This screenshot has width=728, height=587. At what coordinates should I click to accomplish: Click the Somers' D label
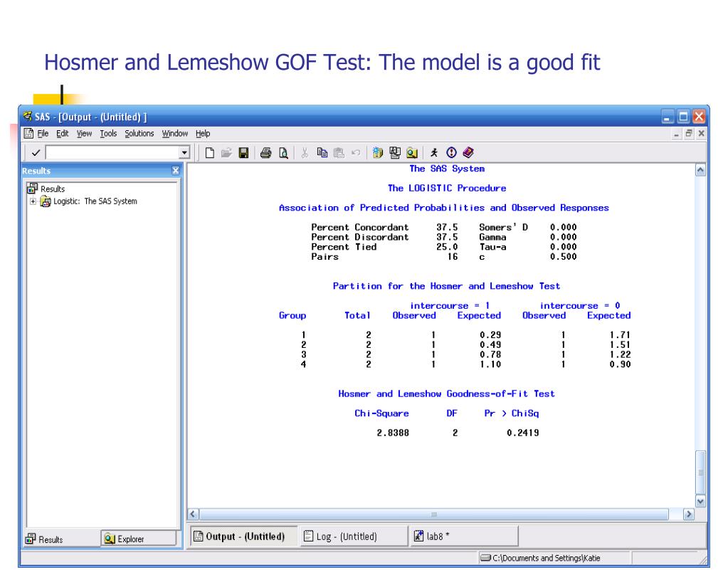click(x=503, y=228)
